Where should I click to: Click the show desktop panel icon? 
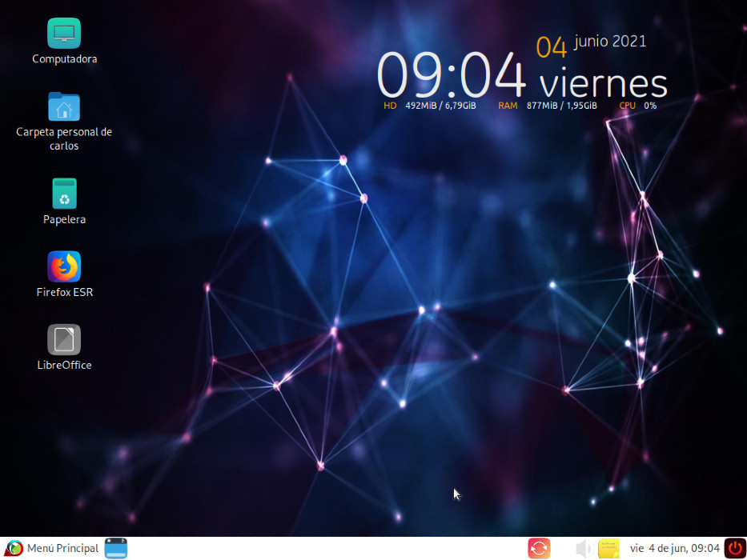[x=116, y=549]
